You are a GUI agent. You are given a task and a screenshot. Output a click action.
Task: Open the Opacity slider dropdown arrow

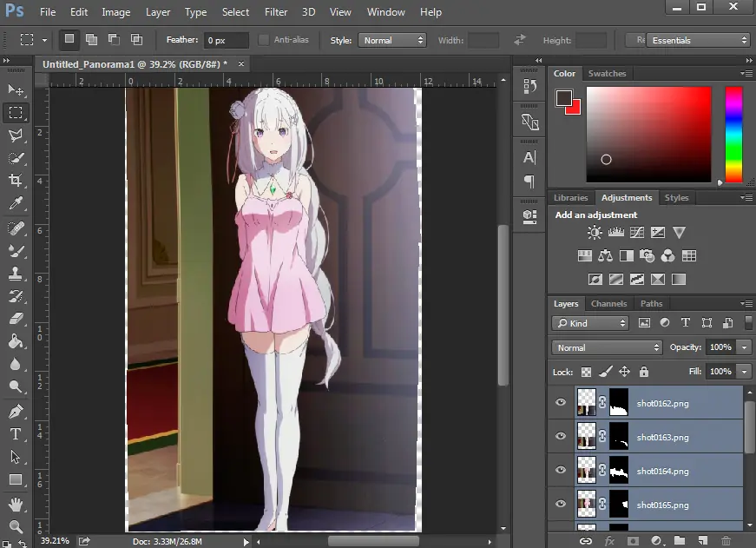pyautogui.click(x=745, y=347)
